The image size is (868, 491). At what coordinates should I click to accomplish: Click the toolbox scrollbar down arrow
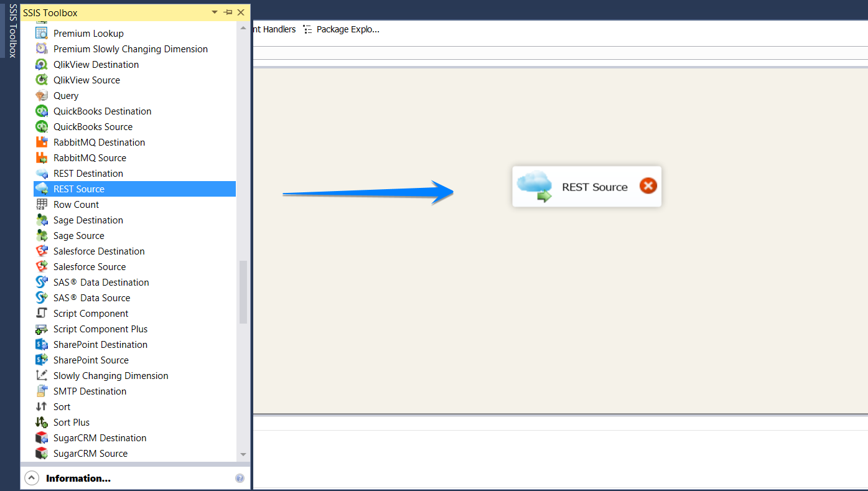[x=243, y=455]
